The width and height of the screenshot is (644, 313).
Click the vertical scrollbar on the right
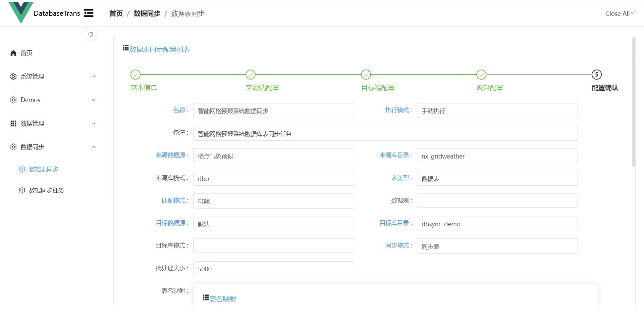click(x=633, y=102)
